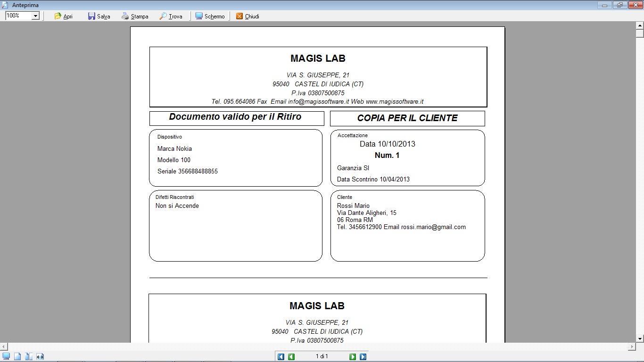Click the 'Marca Nokia' line
Viewport: 644px width, 362px height.
tap(174, 148)
